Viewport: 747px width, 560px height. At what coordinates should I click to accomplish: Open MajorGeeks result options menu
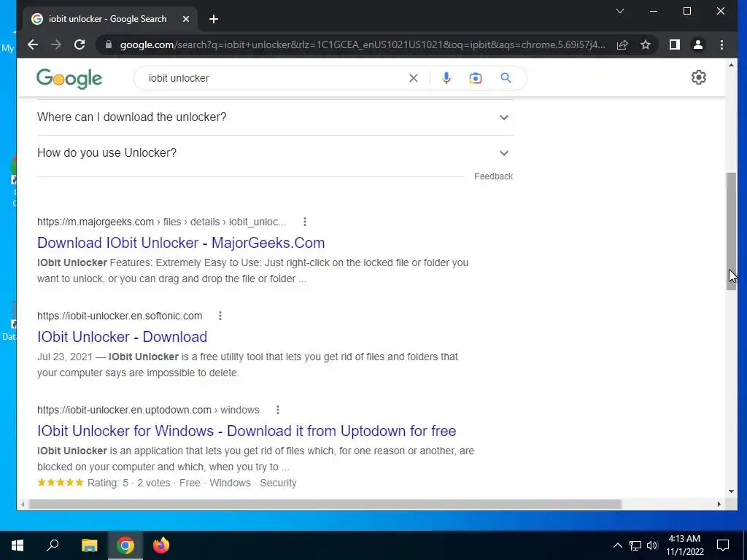coord(305,222)
